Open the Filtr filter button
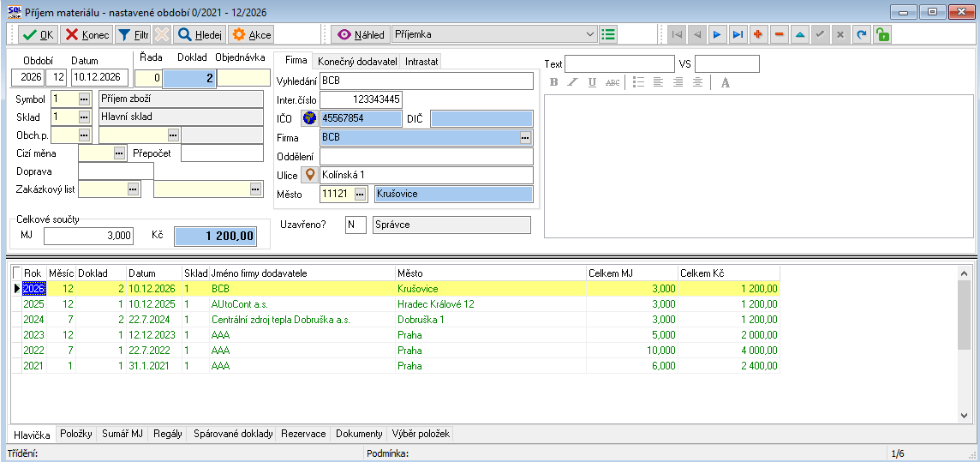 (133, 35)
